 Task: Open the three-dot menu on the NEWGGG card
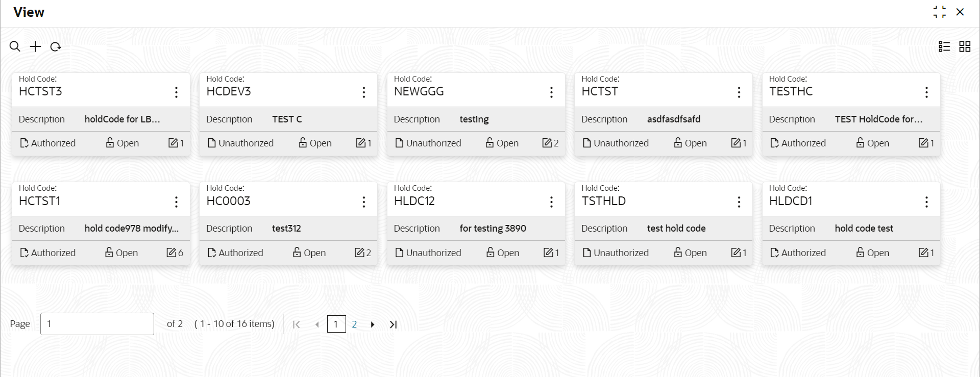(x=551, y=92)
